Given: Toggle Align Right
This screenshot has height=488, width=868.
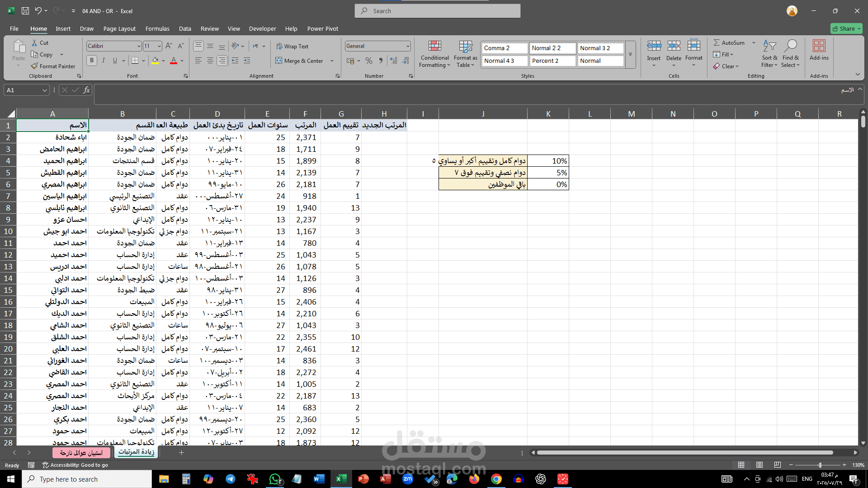Looking at the screenshot, I should [222, 60].
